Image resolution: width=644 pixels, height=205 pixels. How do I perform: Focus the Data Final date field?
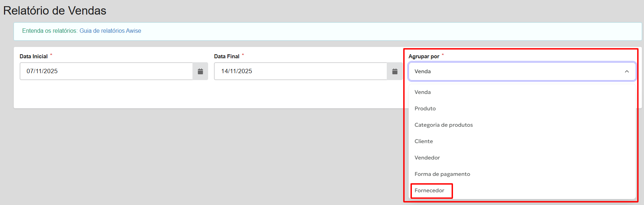300,71
